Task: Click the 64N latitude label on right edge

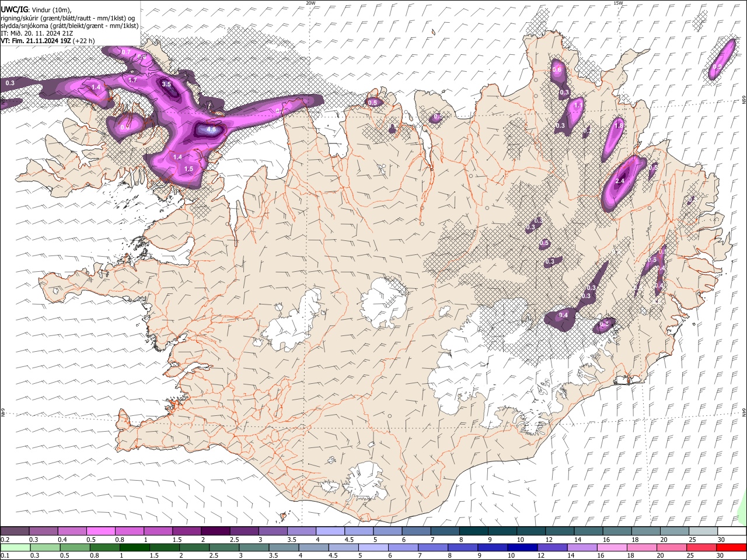Action: 744,412
